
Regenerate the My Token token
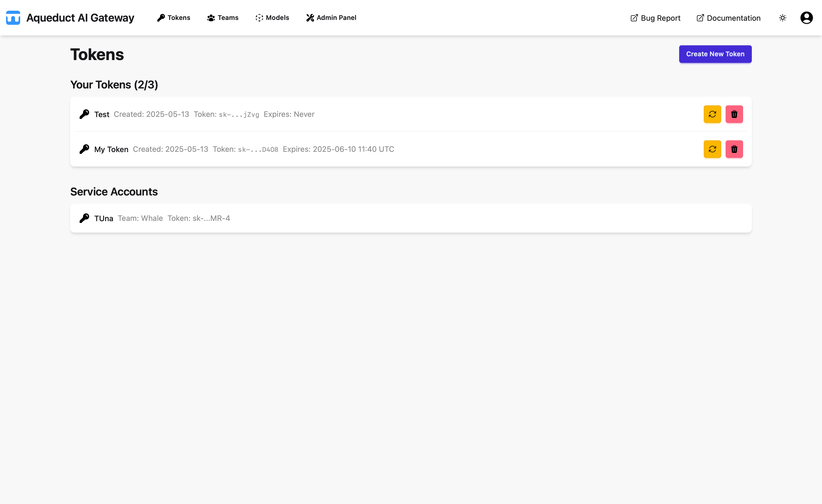pos(712,149)
